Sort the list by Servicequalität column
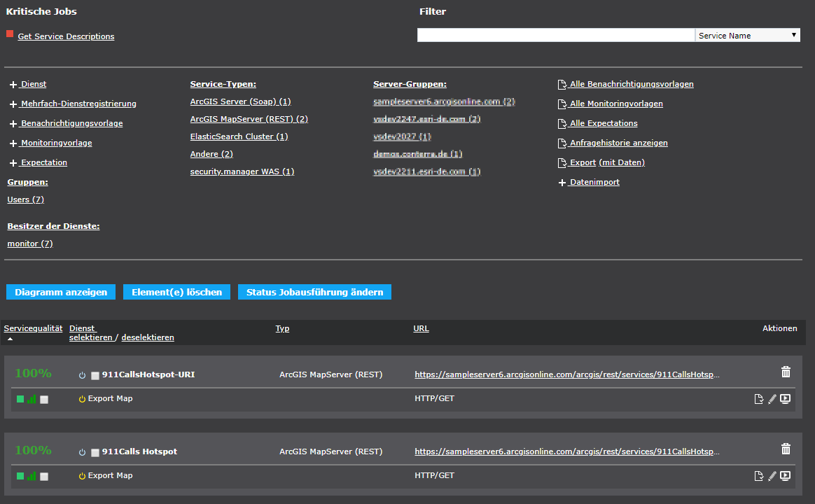This screenshot has height=504, width=815. point(33,328)
